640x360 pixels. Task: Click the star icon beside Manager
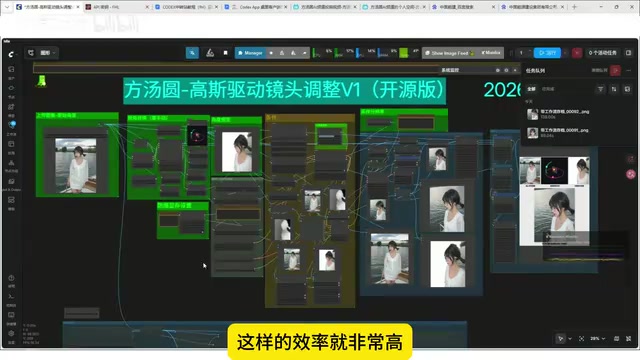pyautogui.click(x=271, y=53)
